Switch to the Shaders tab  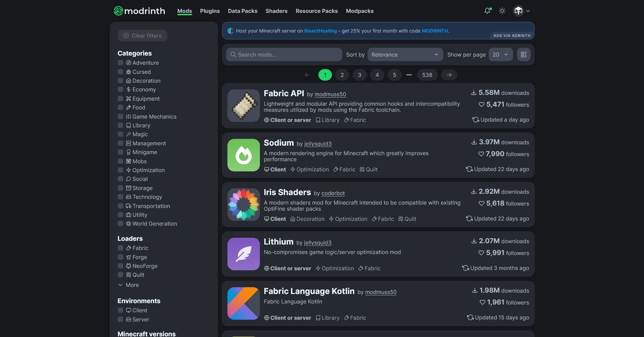click(x=276, y=11)
